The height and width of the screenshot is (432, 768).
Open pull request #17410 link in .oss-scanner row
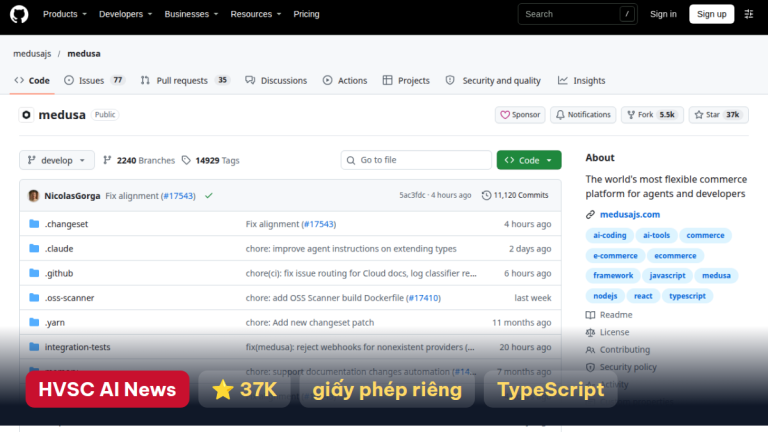pos(423,298)
